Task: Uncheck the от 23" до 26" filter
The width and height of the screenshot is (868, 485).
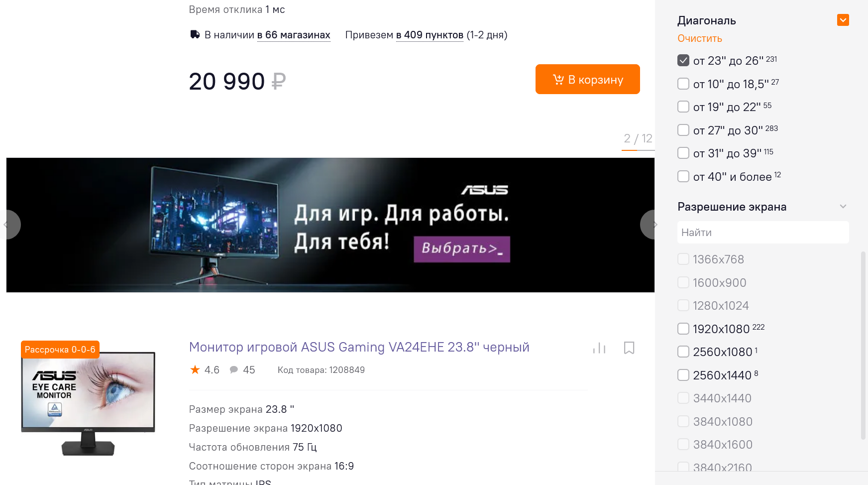Action: point(683,60)
